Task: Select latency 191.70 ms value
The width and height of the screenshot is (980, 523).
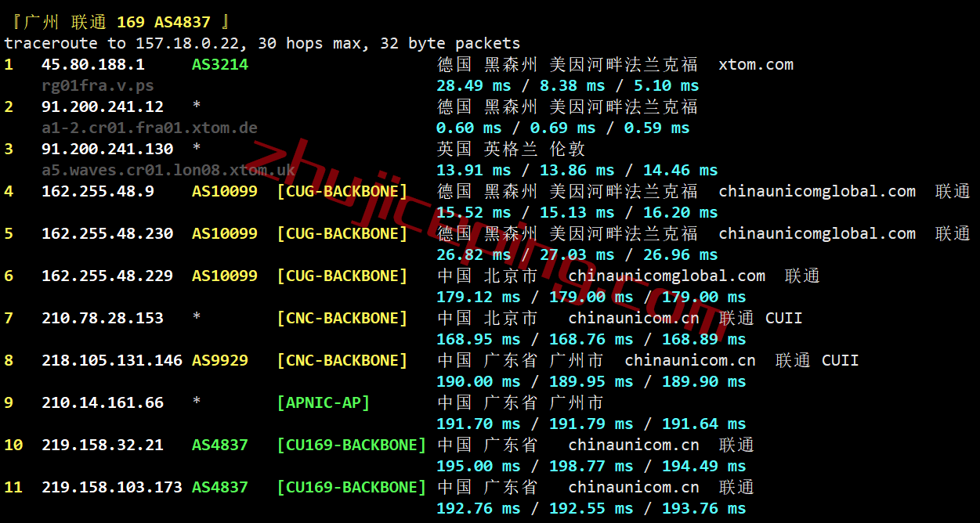Action: [x=479, y=424]
